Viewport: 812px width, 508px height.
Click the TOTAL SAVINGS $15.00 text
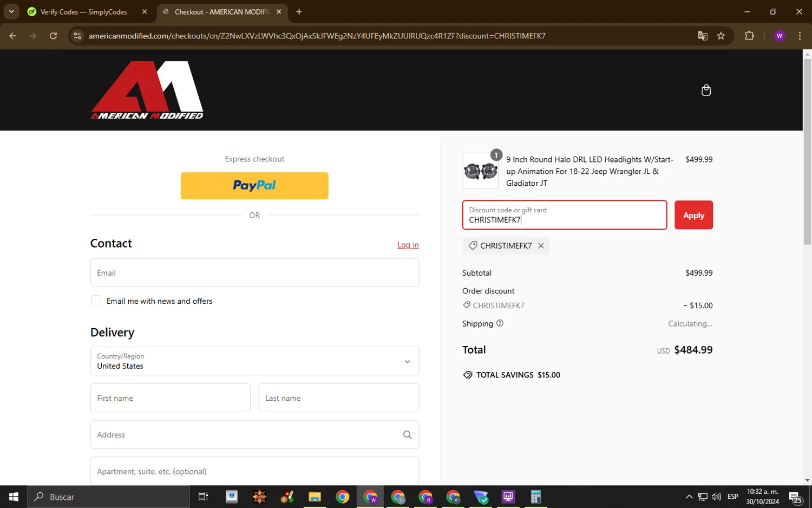click(518, 375)
